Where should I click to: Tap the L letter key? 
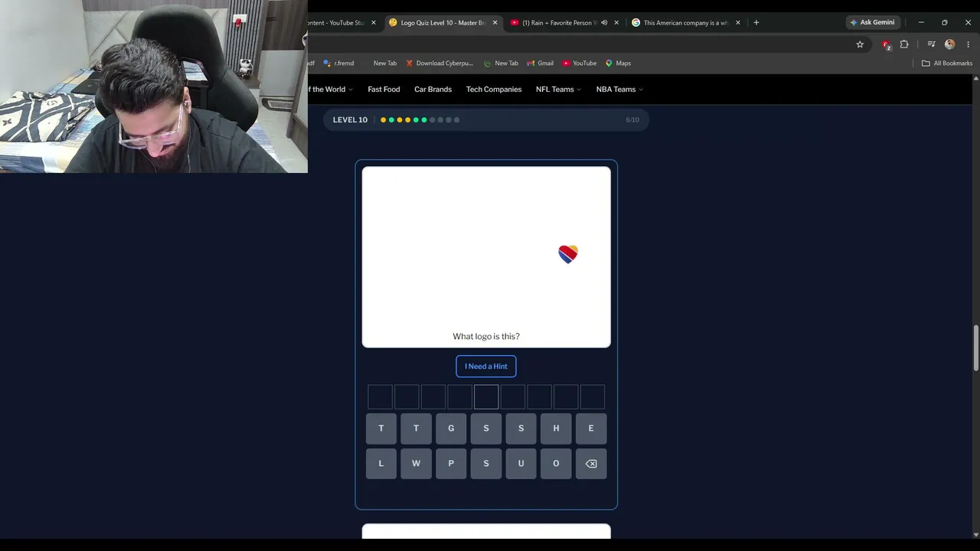point(381,464)
